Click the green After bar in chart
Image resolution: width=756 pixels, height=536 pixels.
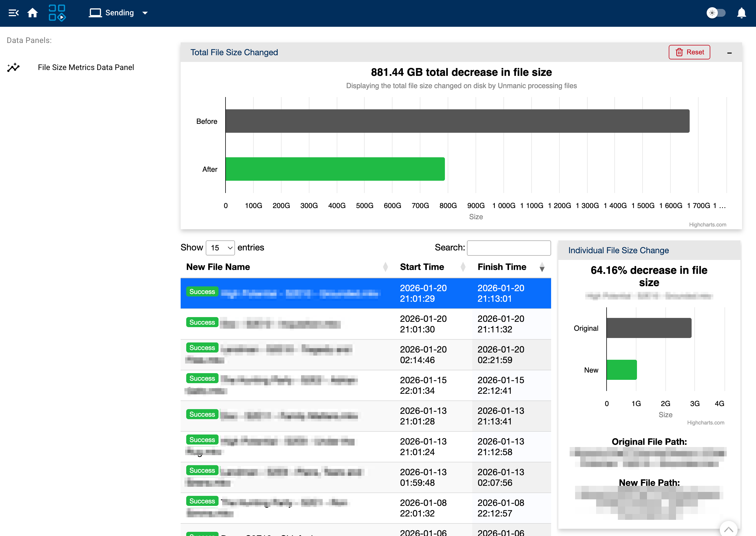coord(335,169)
